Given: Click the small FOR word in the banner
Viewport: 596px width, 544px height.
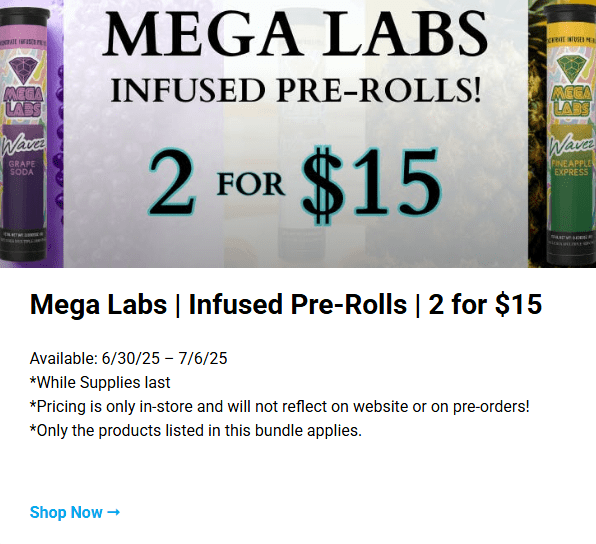Looking at the screenshot, I should [250, 185].
